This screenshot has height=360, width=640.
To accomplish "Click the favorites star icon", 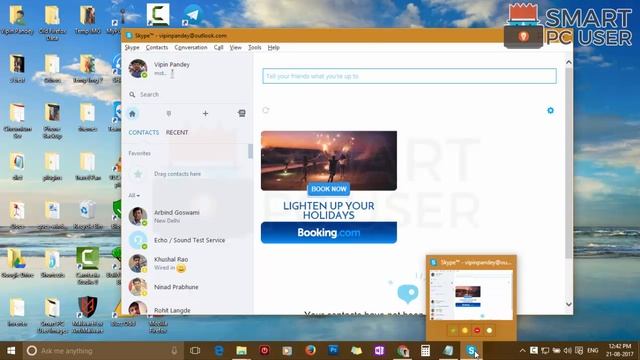I will point(138,174).
